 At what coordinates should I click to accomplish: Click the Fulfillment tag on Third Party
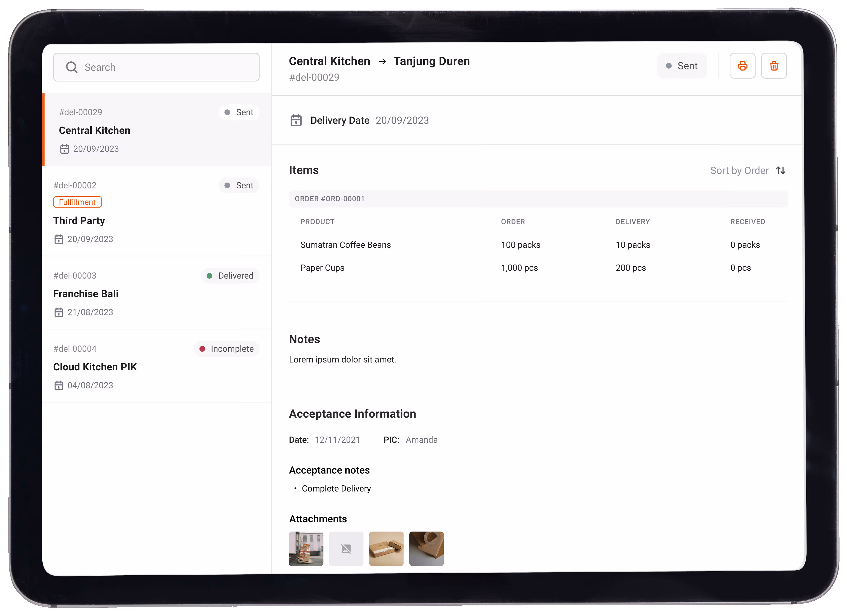point(77,202)
